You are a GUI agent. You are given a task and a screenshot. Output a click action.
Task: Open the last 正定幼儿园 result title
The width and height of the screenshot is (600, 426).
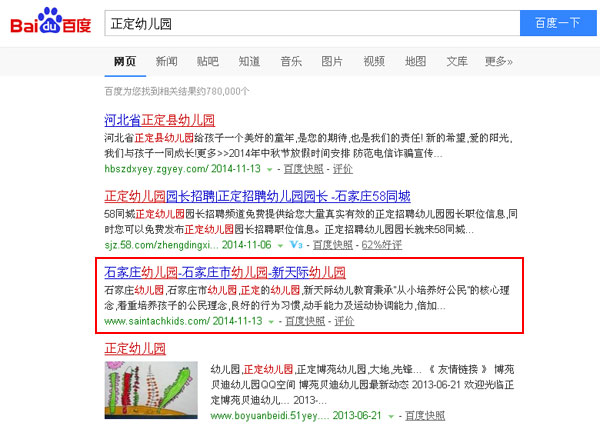click(x=135, y=348)
